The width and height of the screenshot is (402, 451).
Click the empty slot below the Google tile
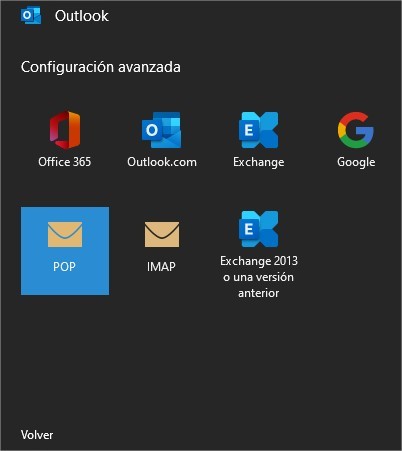click(356, 251)
